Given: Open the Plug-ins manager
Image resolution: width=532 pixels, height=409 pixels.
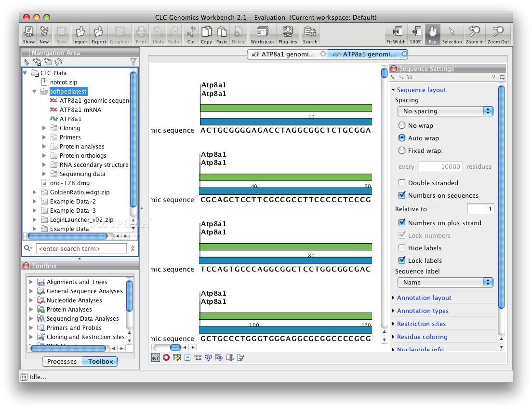Looking at the screenshot, I should [x=288, y=34].
